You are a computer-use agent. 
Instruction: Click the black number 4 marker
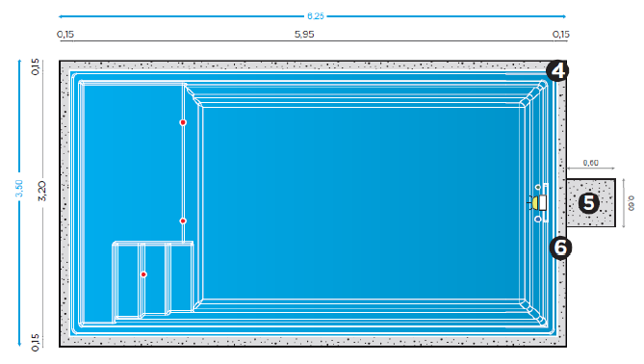coord(557,71)
